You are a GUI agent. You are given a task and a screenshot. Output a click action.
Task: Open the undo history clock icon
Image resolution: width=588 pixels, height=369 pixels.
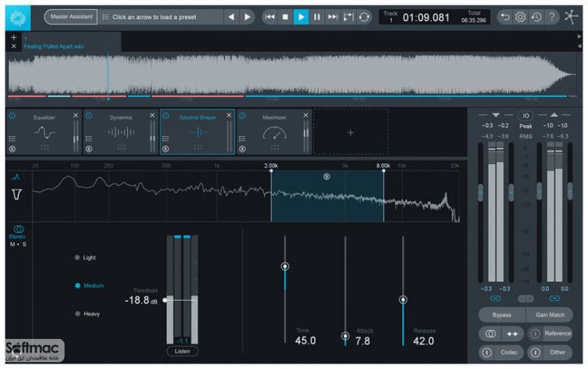[536, 17]
